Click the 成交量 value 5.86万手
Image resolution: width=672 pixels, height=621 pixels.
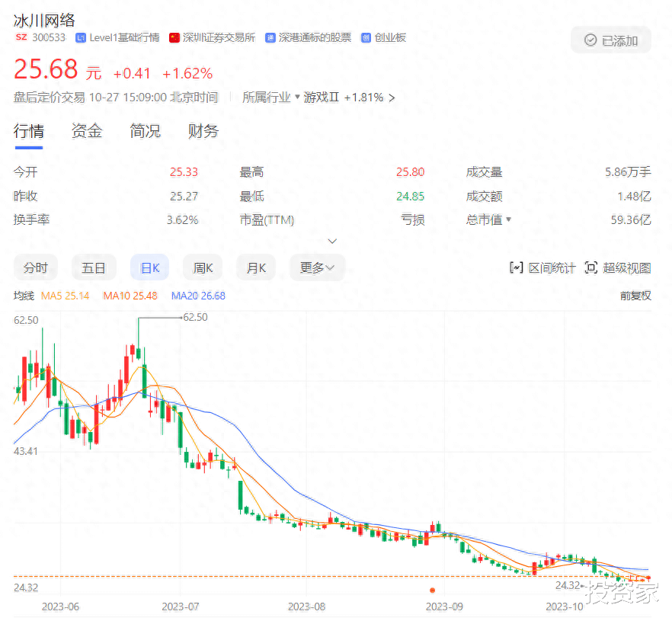pyautogui.click(x=628, y=172)
